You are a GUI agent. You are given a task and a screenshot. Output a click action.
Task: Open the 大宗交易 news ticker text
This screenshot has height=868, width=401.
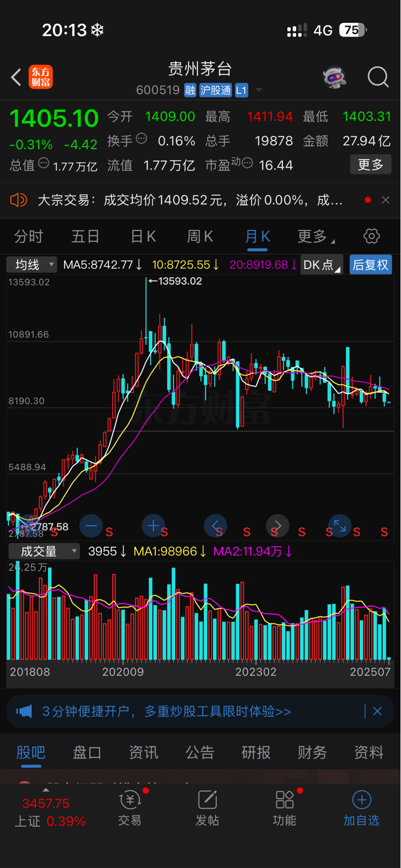[190, 200]
